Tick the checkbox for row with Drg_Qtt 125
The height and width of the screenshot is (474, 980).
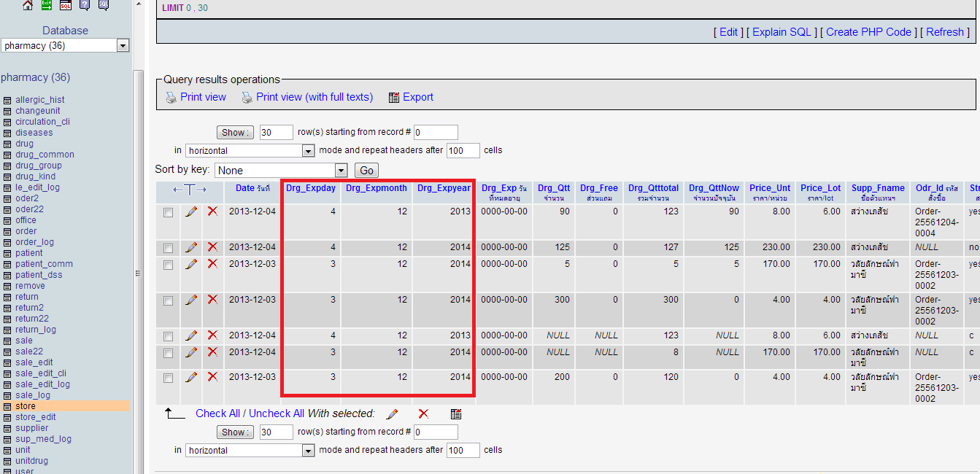[x=169, y=249]
